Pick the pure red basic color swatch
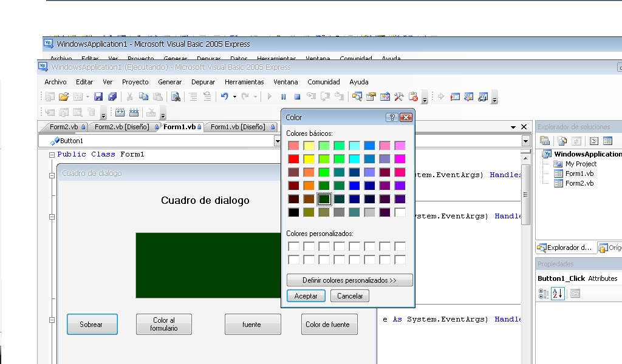The width and height of the screenshot is (622, 364). click(293, 159)
